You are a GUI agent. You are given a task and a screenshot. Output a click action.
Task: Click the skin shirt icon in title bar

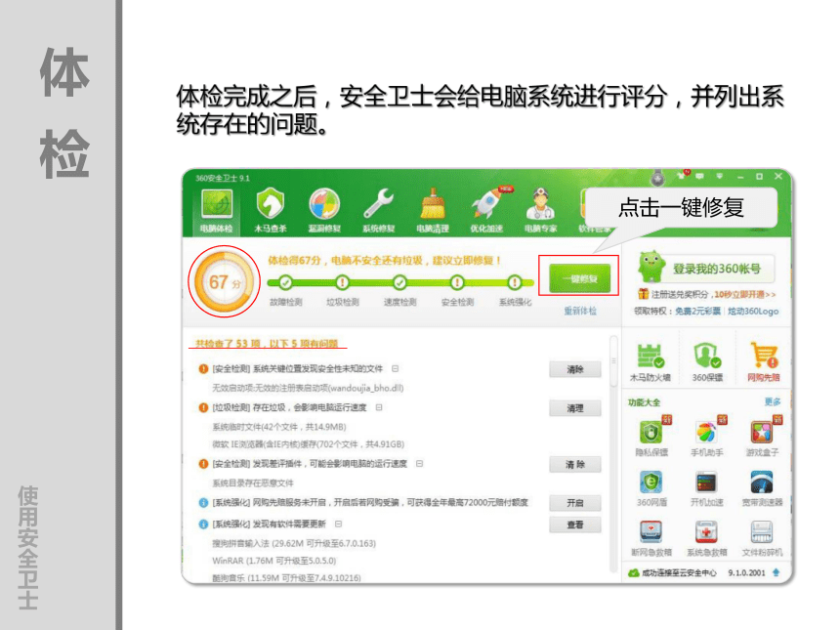tap(682, 175)
